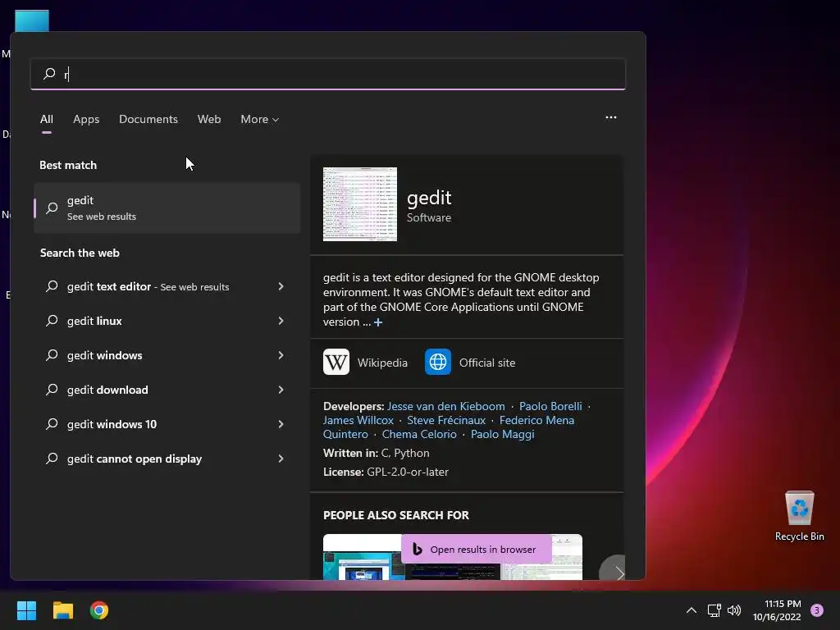Click the magnifier icon in search box
The width and height of the screenshot is (840, 630).
[49, 73]
